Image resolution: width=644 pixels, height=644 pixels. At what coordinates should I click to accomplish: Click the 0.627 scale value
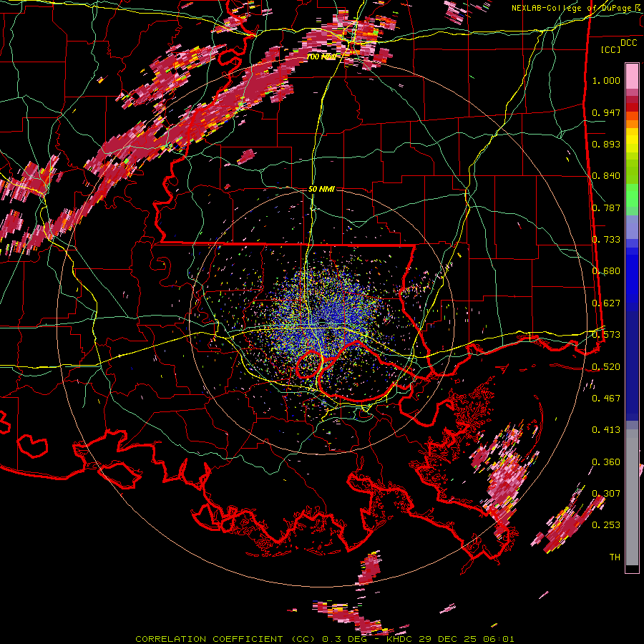coord(606,303)
